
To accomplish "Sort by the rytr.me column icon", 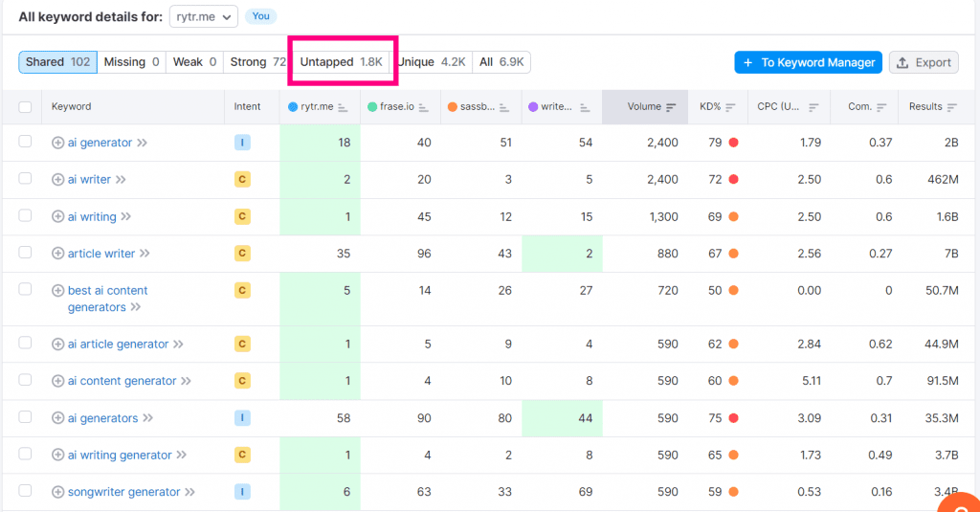I will pyautogui.click(x=343, y=107).
